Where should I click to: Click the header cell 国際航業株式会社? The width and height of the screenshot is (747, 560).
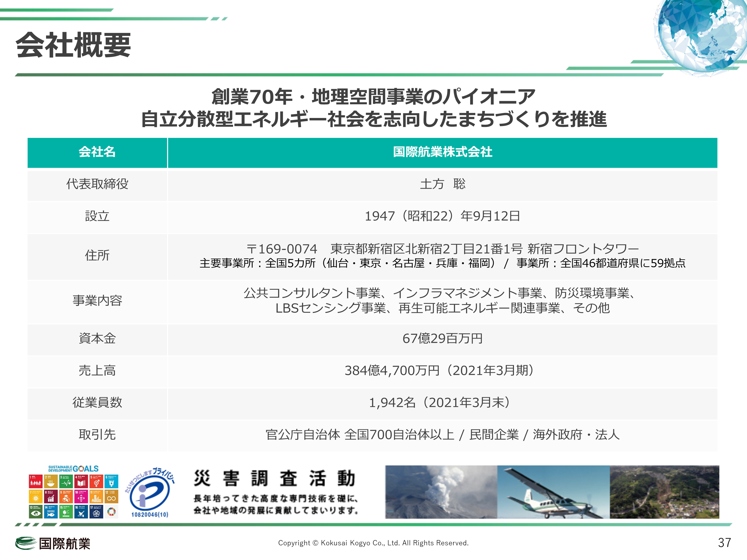(442, 152)
